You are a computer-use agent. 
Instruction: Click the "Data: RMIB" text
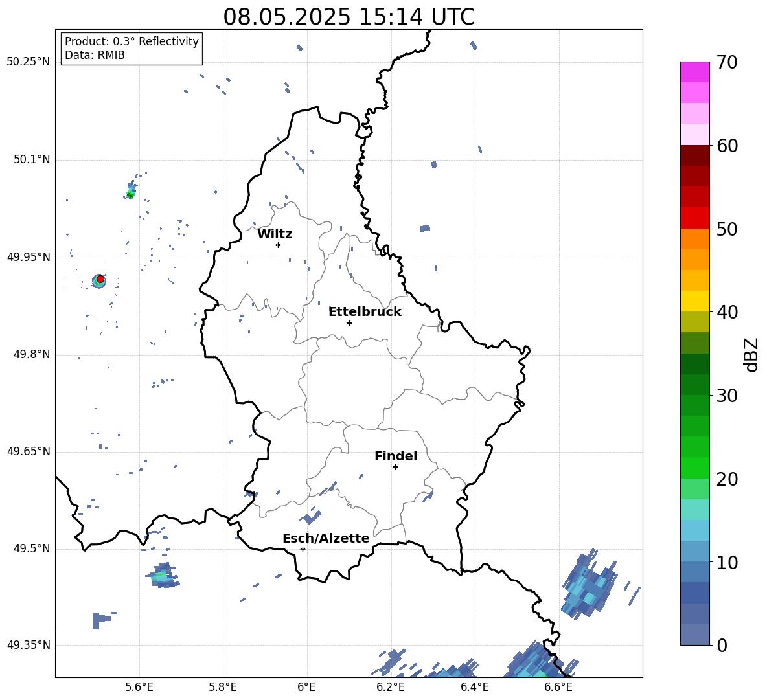click(x=95, y=55)
